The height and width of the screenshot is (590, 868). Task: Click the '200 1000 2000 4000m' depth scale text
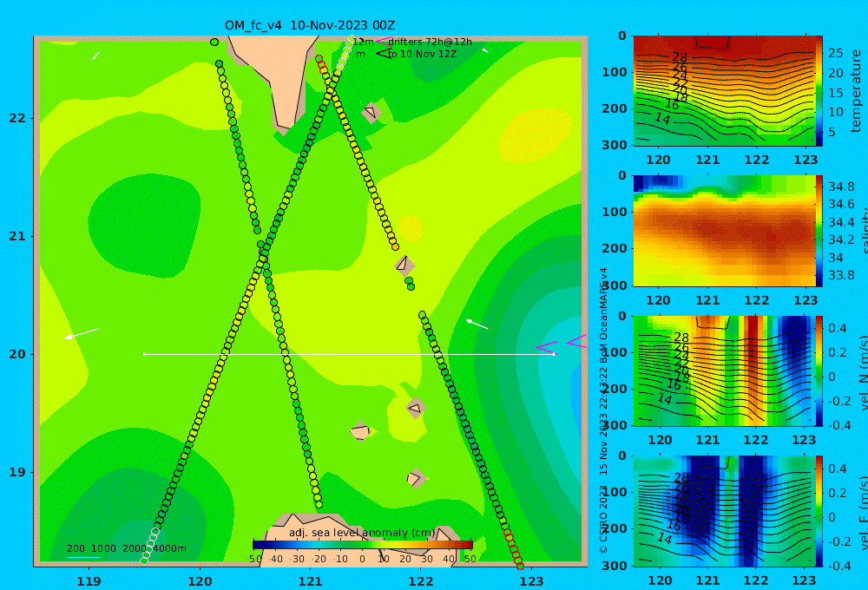(x=126, y=548)
